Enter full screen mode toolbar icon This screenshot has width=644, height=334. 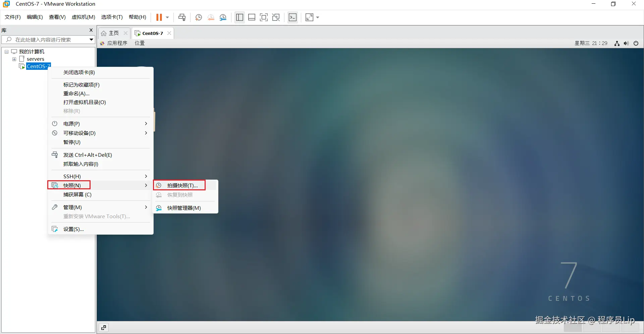[x=264, y=17]
